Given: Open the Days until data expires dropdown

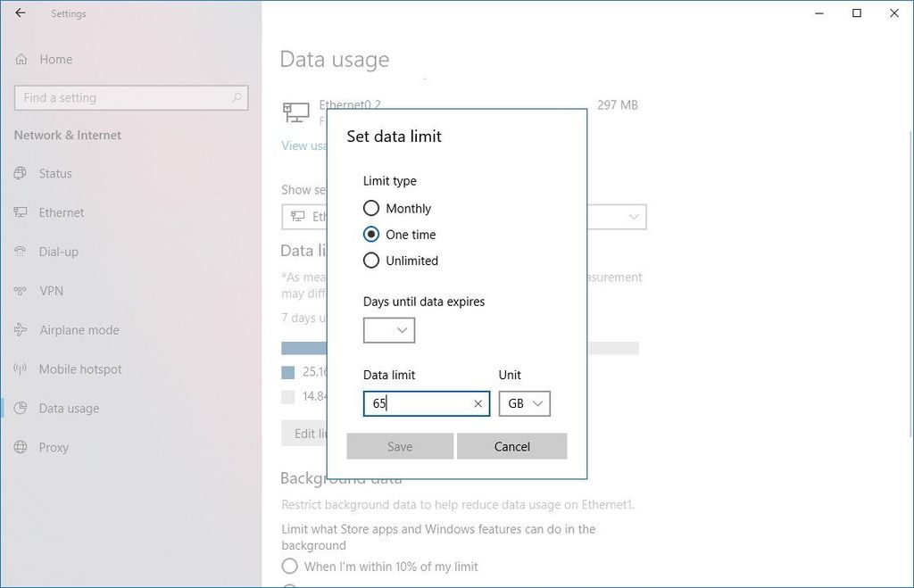Looking at the screenshot, I should tap(389, 330).
